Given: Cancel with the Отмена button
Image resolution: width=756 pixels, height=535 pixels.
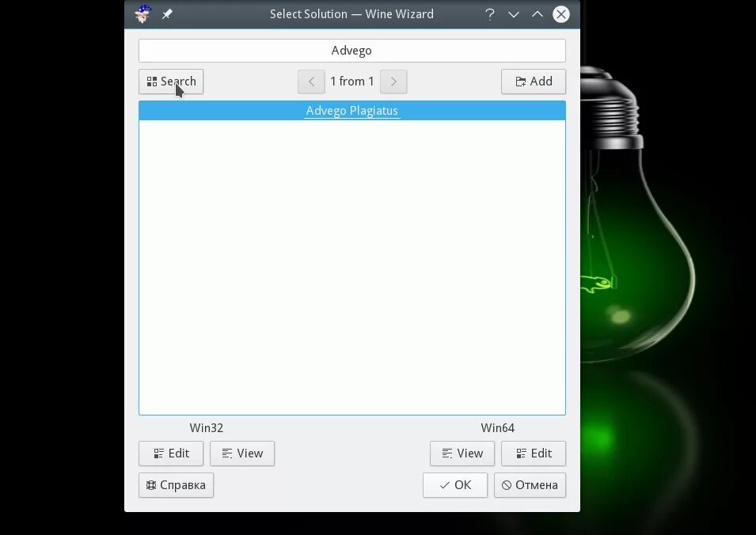Looking at the screenshot, I should coord(530,485).
